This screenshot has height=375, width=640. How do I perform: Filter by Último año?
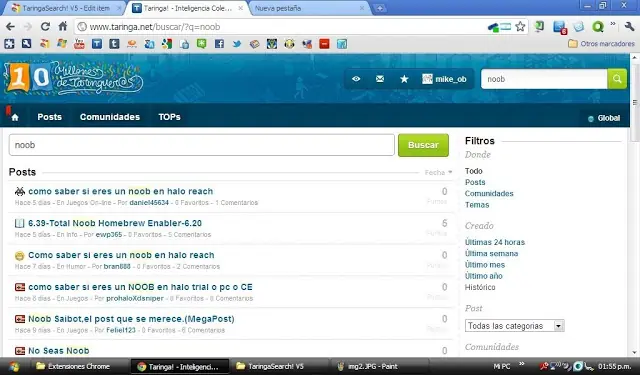(x=484, y=276)
